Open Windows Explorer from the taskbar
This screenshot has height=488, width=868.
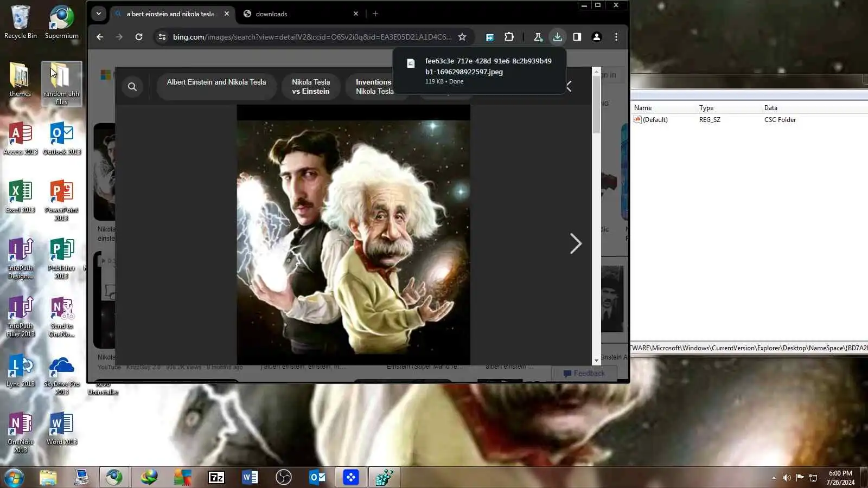point(48,478)
